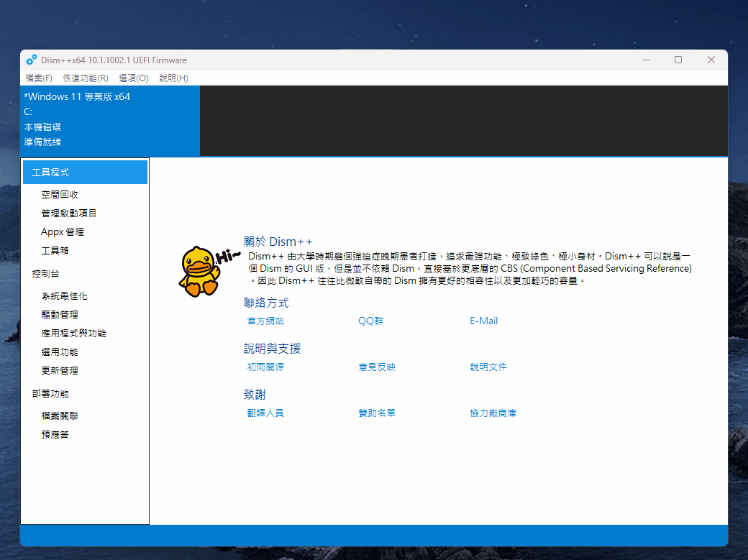The image size is (748, 560).
Task: Open 系統最佳化 in the sidebar
Action: click(x=65, y=296)
